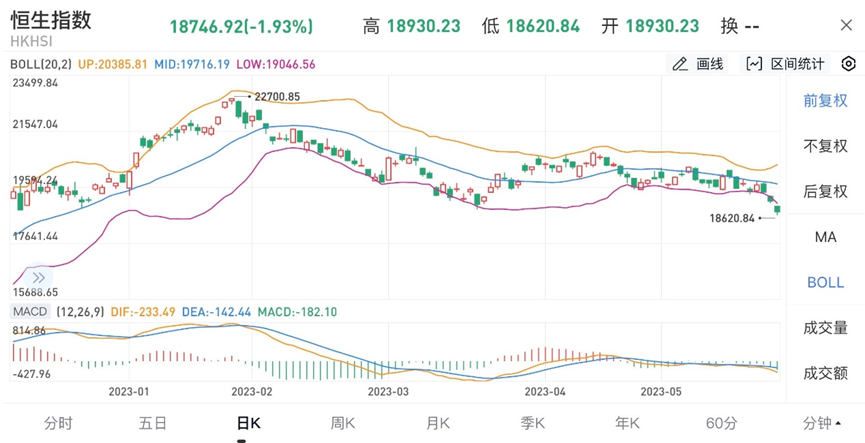865x443 pixels.
Task: Click the 开 18930.23 opening value
Action: coord(650,26)
